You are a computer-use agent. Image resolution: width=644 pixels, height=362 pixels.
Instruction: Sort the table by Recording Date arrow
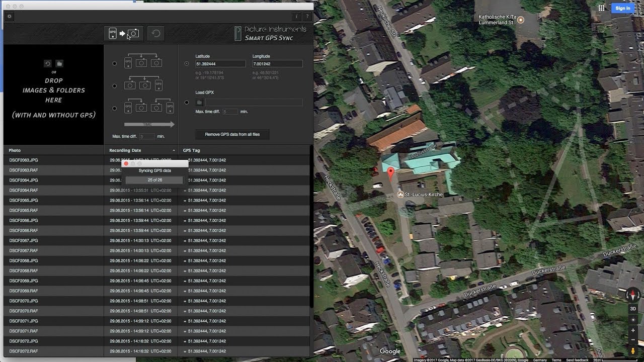174,150
